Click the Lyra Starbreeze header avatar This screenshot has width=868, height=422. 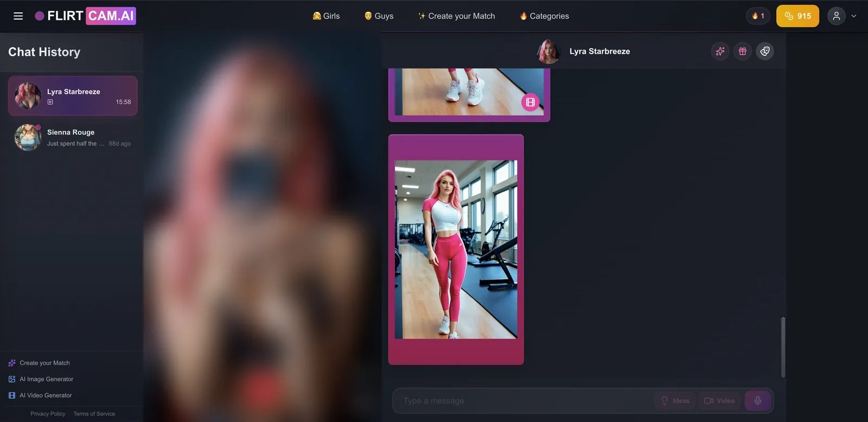click(x=548, y=51)
